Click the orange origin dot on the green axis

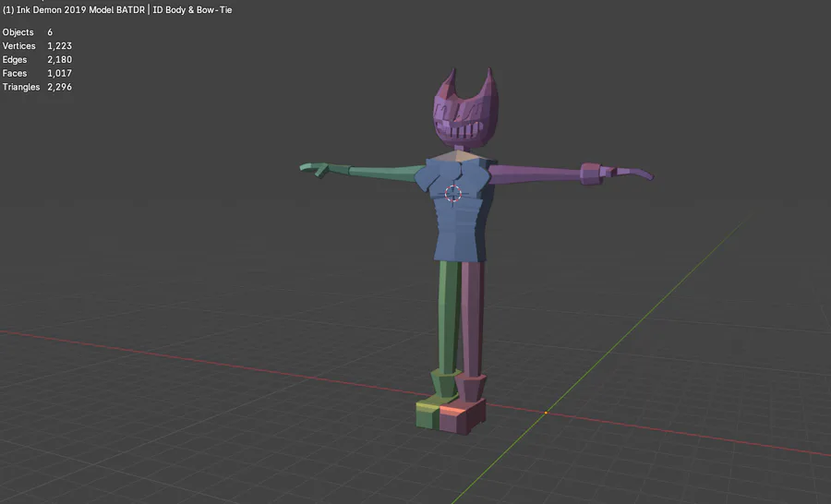546,413
